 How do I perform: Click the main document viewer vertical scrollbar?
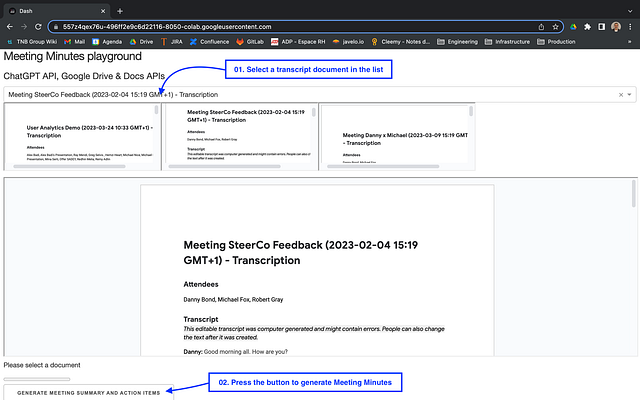(x=633, y=194)
